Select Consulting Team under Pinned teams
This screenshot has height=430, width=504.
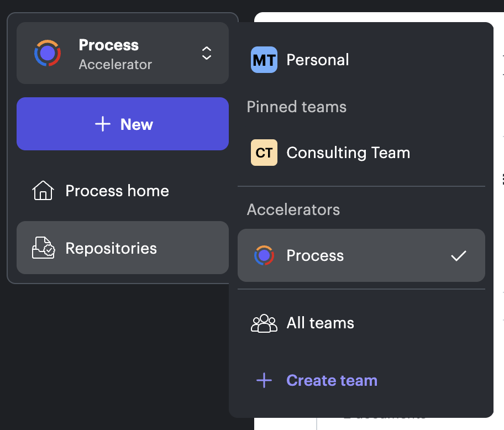tap(348, 153)
